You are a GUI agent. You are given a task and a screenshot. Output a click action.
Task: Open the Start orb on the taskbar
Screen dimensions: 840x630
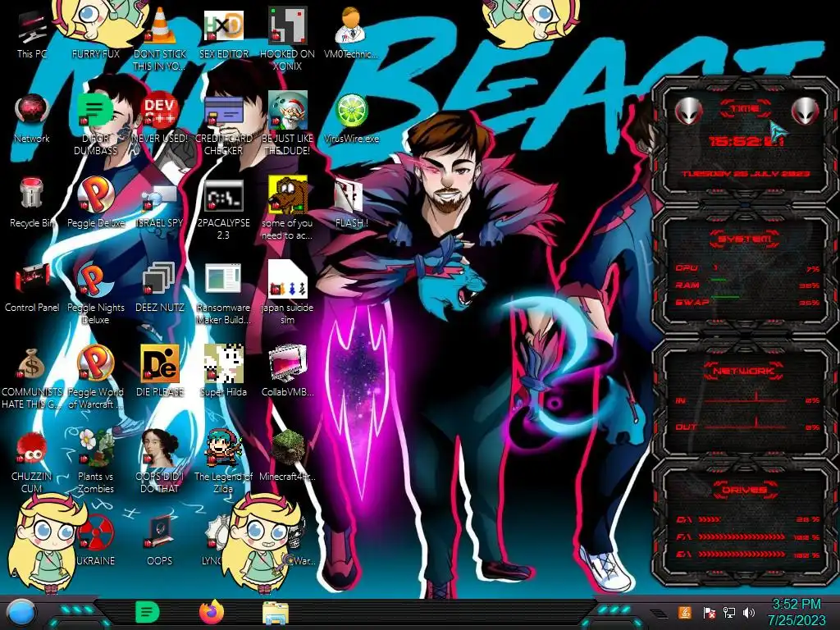coord(21,614)
